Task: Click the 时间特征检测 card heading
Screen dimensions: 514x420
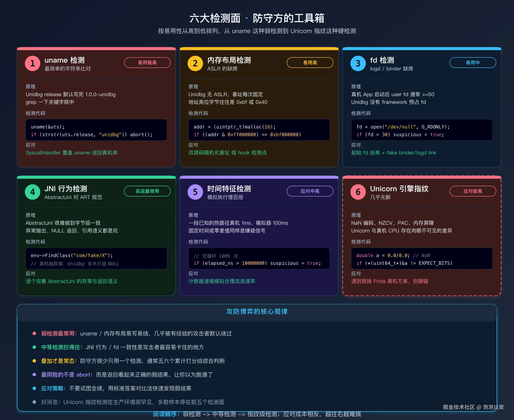Action: click(x=229, y=189)
